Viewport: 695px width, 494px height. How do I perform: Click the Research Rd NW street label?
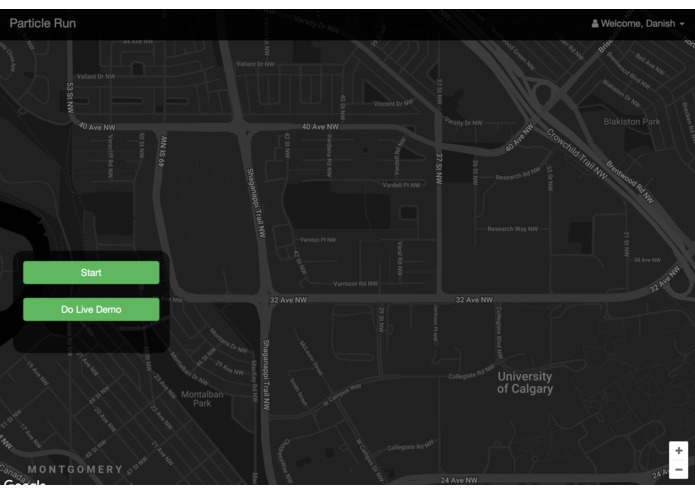518,173
